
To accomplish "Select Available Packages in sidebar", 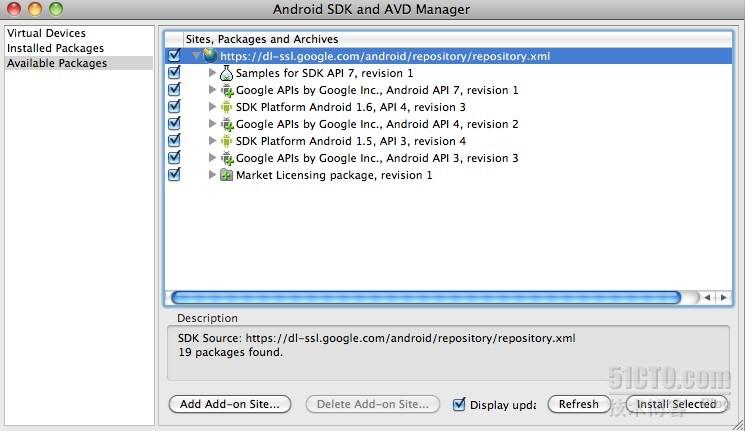I will pyautogui.click(x=79, y=63).
